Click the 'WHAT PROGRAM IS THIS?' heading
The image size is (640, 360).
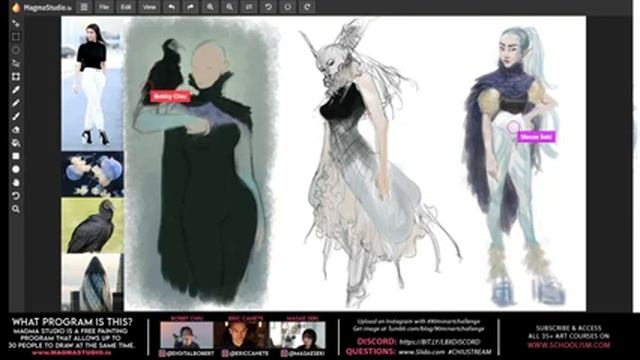click(72, 322)
